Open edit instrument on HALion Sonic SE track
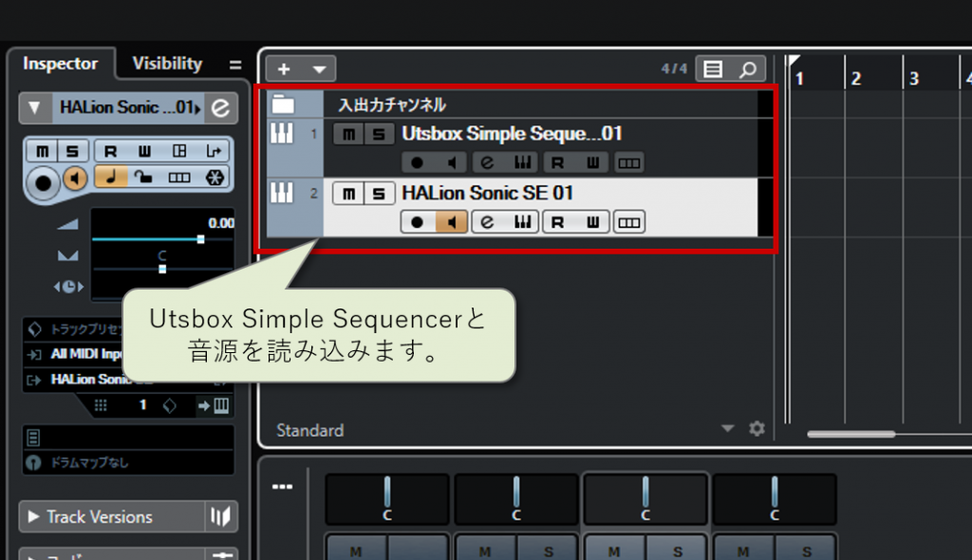Image resolution: width=972 pixels, height=560 pixels. click(487, 222)
